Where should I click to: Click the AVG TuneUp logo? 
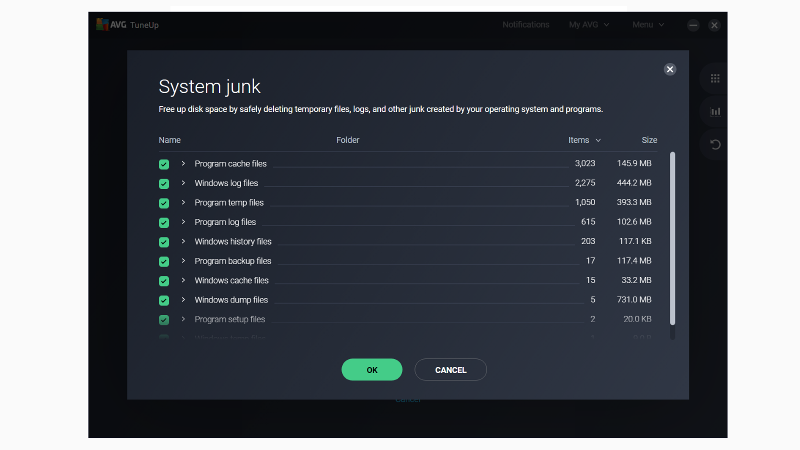[x=128, y=24]
